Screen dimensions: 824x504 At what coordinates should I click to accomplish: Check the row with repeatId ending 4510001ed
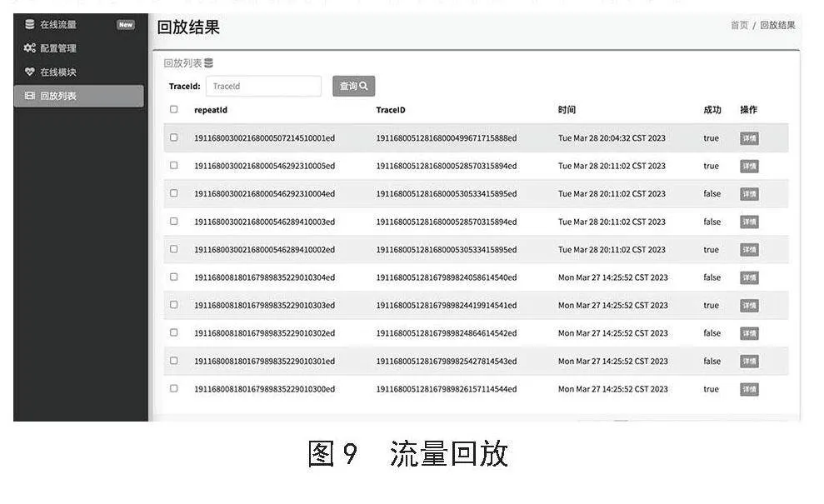173,137
